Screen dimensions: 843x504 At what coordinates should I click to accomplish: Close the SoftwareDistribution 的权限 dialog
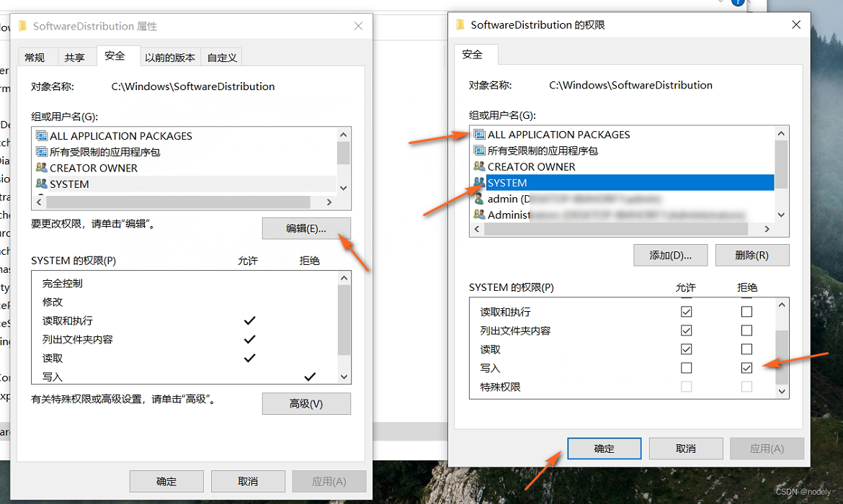tap(796, 24)
